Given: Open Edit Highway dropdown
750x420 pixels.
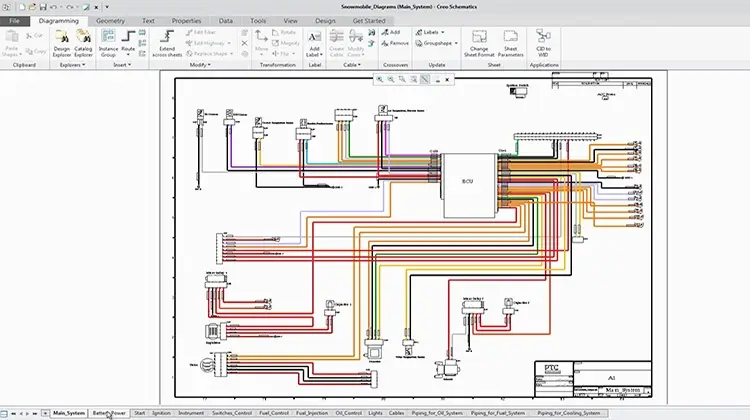Looking at the screenshot, I should 208,43.
